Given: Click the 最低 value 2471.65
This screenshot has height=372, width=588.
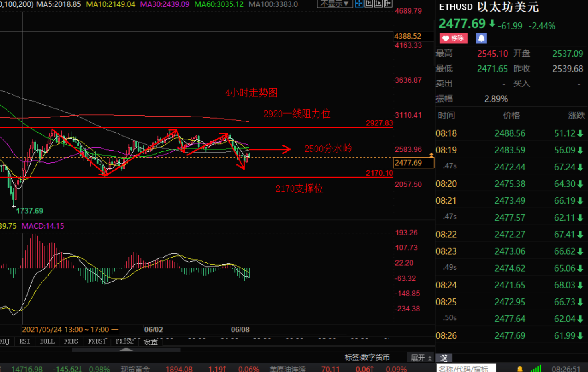Looking at the screenshot, I should click(492, 69).
